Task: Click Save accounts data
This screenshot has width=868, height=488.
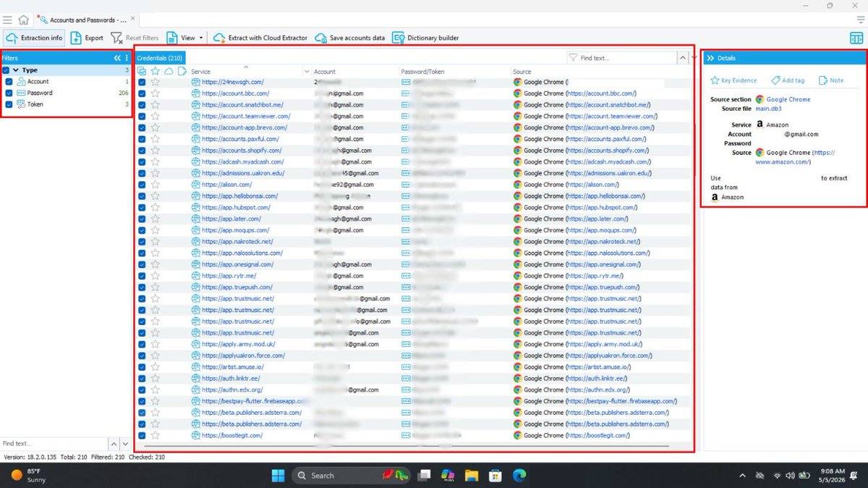Action: point(350,38)
